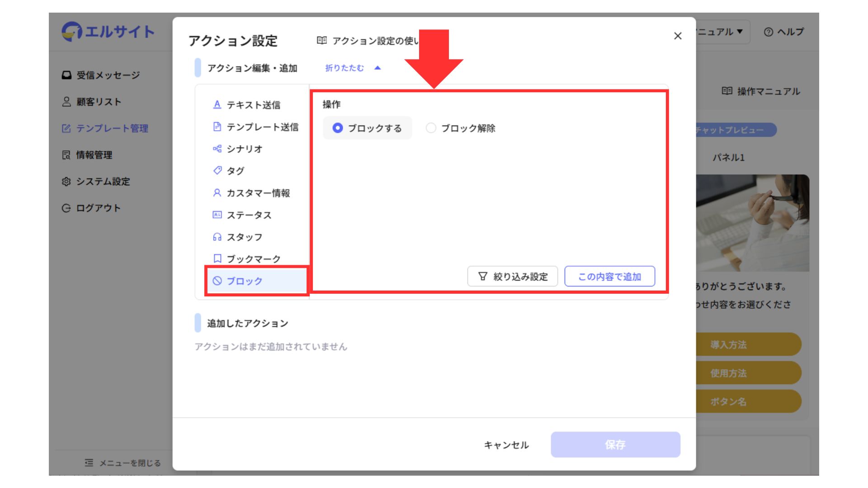Click the staff headset icon
868x488 pixels.
click(217, 237)
